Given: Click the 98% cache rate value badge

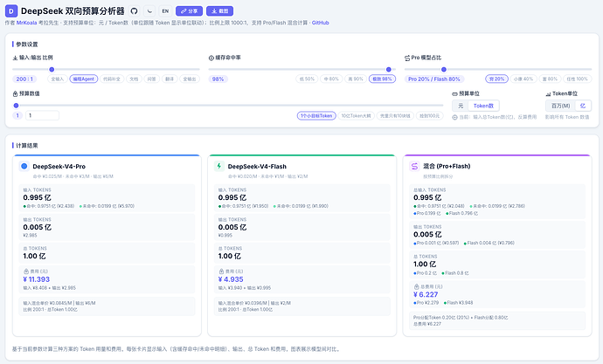Looking at the screenshot, I should tap(218, 79).
